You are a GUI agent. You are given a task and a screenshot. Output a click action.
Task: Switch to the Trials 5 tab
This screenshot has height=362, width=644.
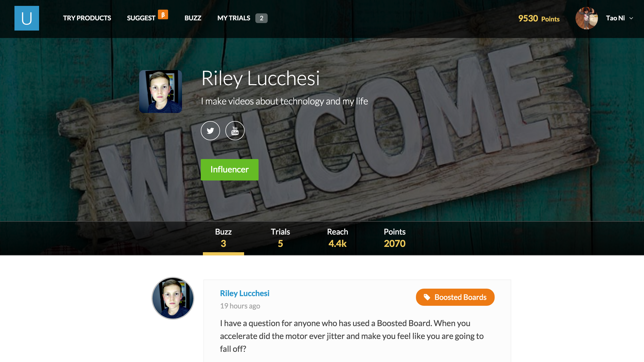[280, 238]
